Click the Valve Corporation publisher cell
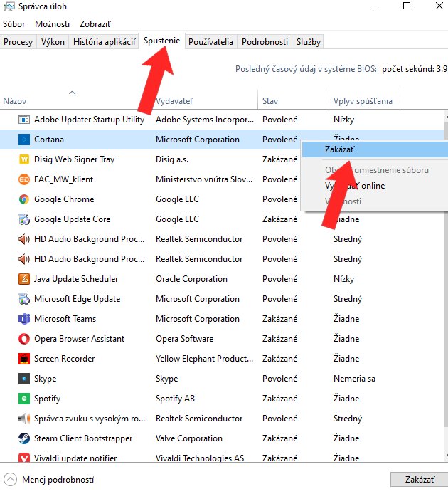 (189, 438)
